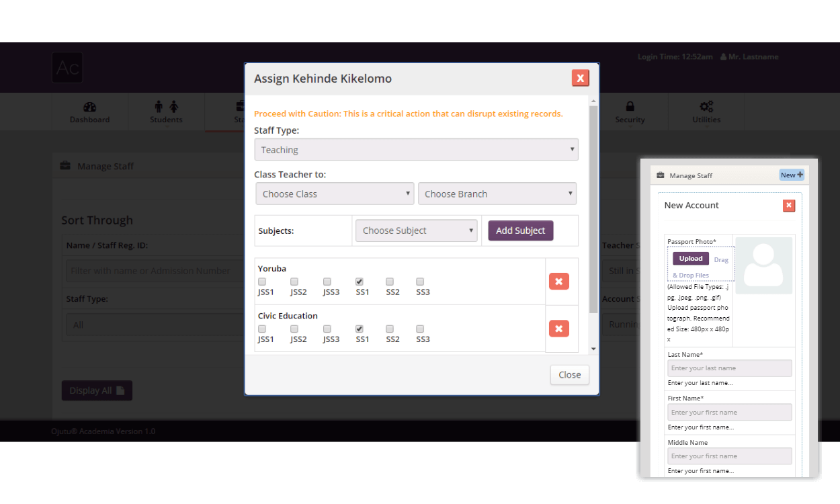Click the dialog's vertical scrollbar thumb

click(593, 208)
